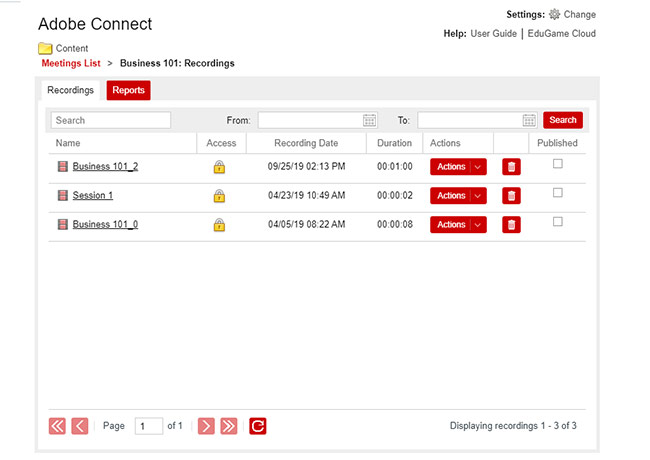Screen dimensions: 650x460
Task: Click the film icon beside Business 101_2
Action: pos(63,167)
